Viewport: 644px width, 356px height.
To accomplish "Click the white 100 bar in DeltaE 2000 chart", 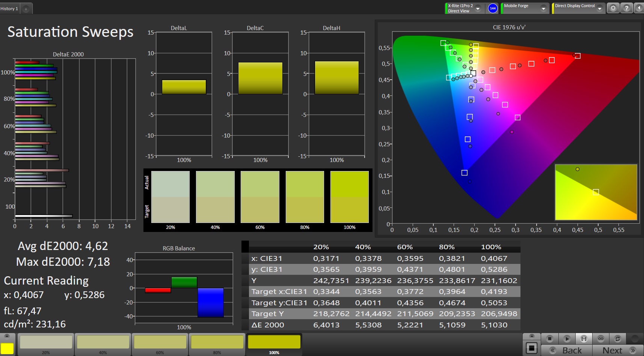I will [x=44, y=216].
